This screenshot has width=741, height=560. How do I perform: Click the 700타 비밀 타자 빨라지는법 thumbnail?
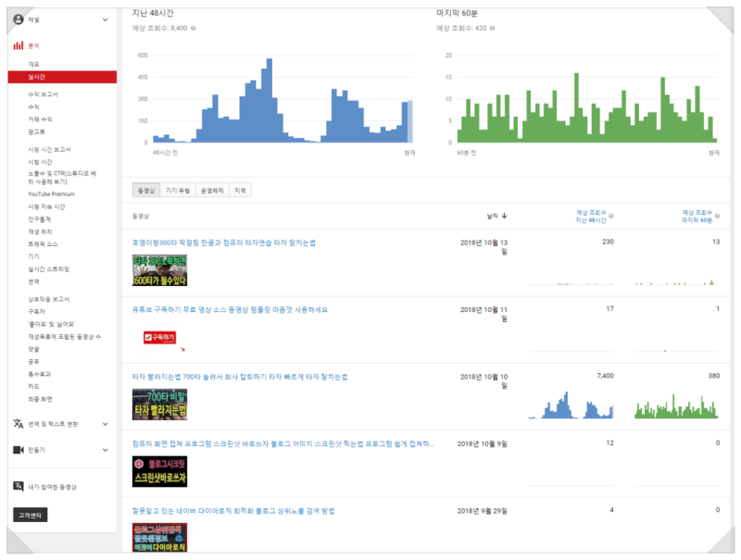point(159,404)
